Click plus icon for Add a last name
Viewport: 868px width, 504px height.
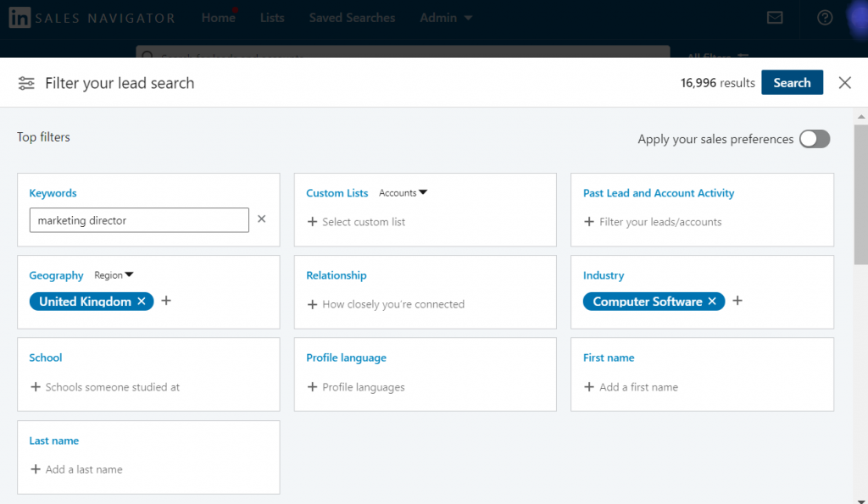36,469
